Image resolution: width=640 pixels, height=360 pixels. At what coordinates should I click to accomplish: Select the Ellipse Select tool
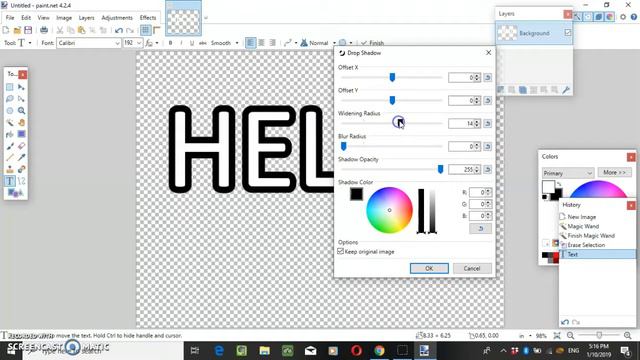[x=10, y=111]
